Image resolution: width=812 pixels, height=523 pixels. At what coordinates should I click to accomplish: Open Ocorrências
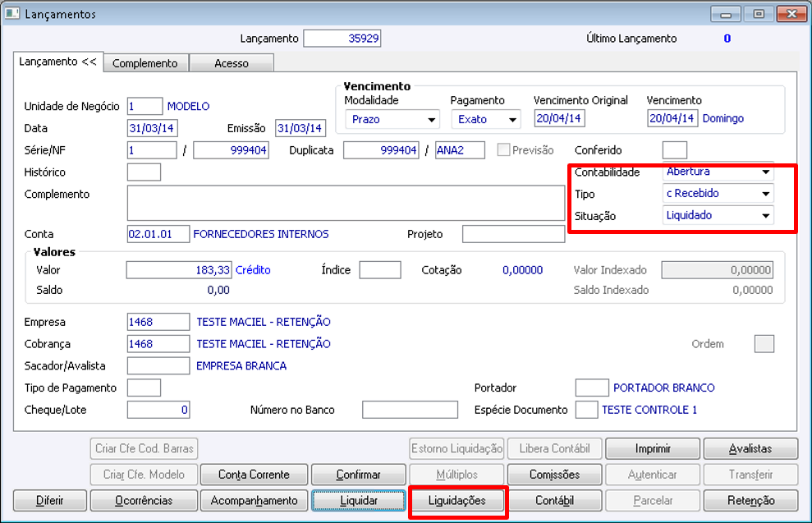pyautogui.click(x=144, y=501)
